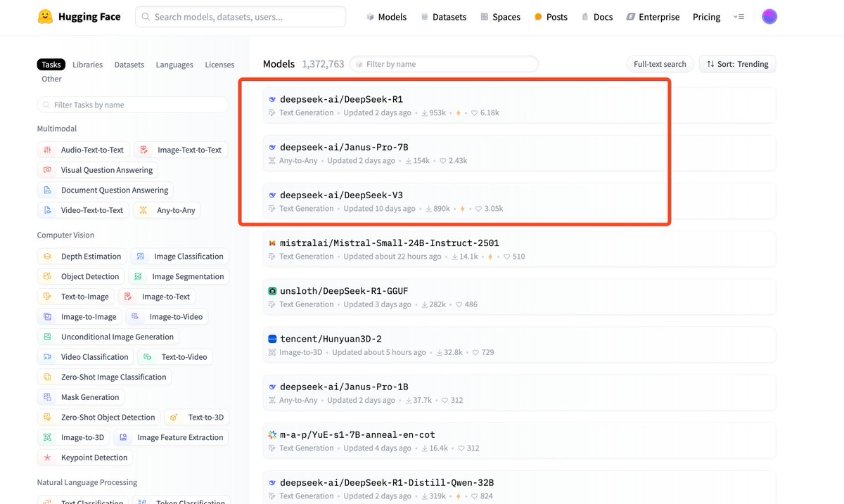Open m-a-p/YuE-s1-7B-anneal-en-cot model
844x504 pixels.
[x=357, y=435]
